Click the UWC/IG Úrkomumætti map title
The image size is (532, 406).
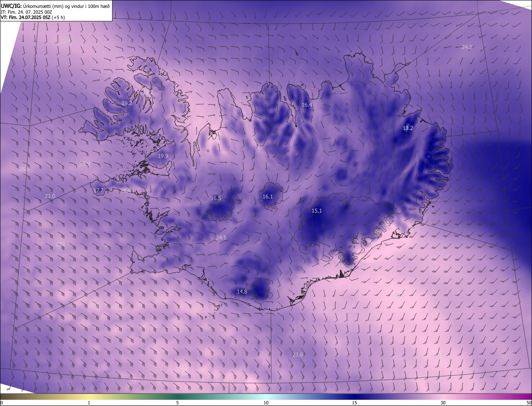tap(55, 5)
